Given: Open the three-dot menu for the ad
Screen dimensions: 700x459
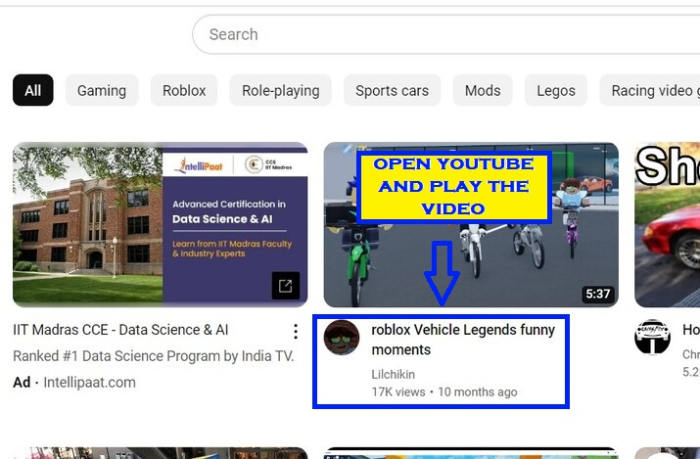Looking at the screenshot, I should click(x=295, y=331).
